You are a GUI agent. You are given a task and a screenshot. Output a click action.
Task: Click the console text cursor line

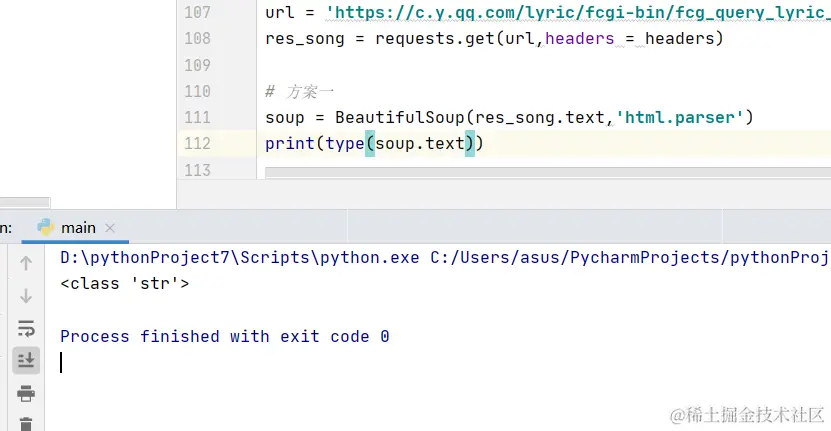click(x=61, y=363)
